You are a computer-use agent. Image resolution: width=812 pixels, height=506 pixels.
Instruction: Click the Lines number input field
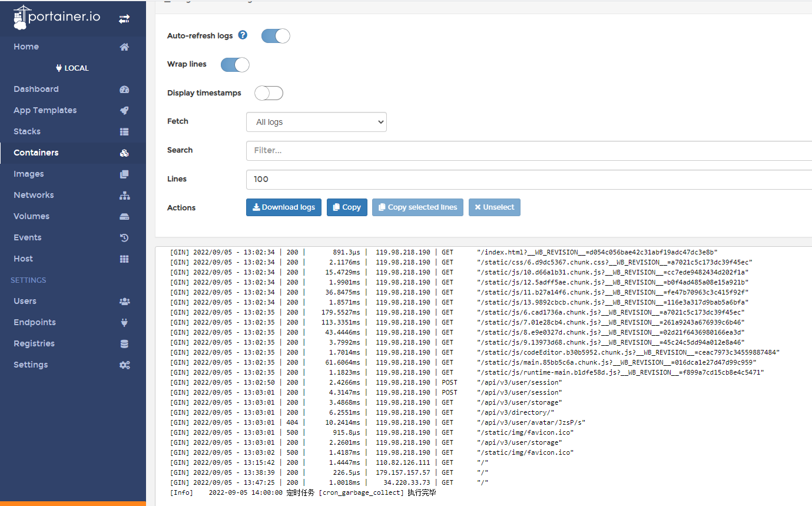coord(528,179)
